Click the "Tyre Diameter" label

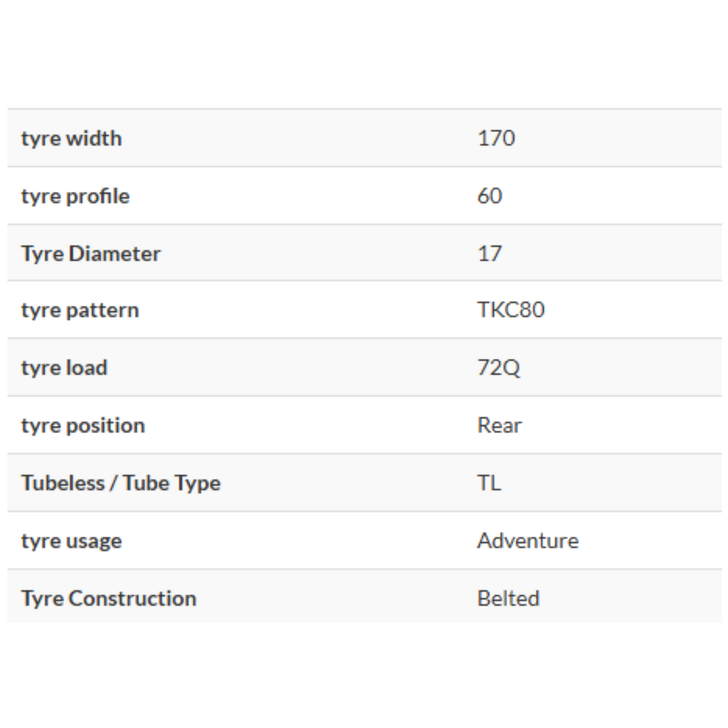(x=91, y=253)
